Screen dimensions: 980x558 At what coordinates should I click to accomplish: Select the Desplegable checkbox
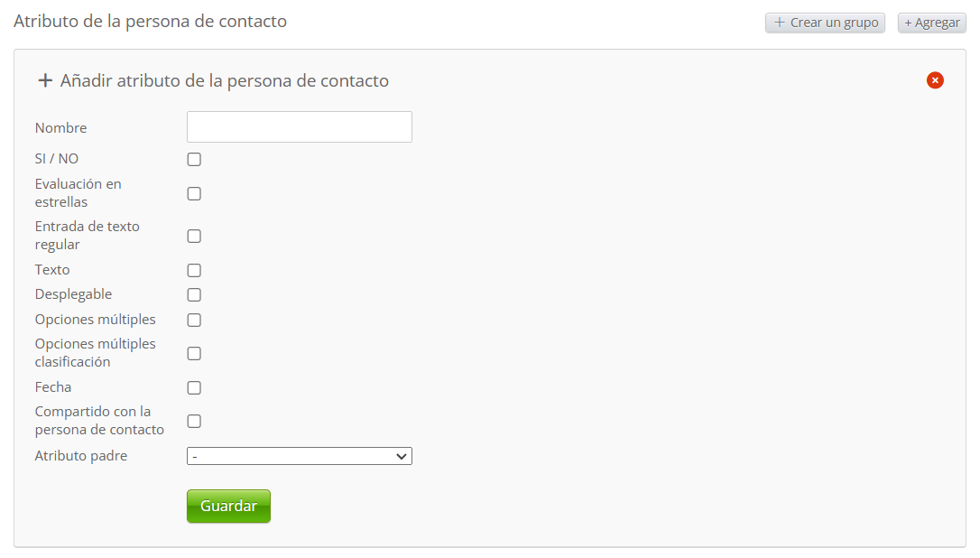pyautogui.click(x=194, y=294)
